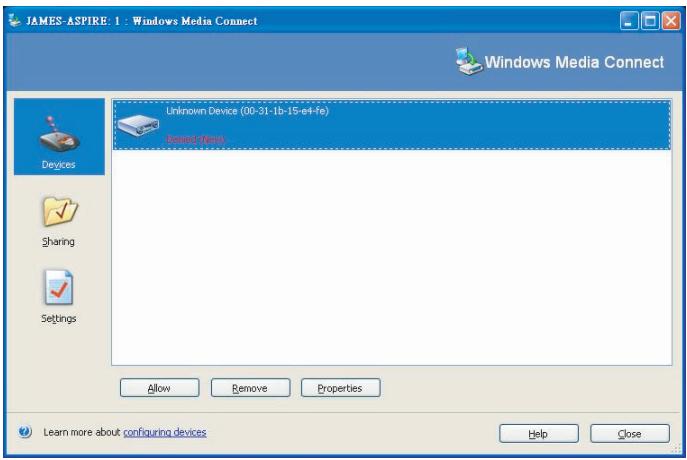
Task: Click the Windows Media Connect header logo
Action: (468, 62)
